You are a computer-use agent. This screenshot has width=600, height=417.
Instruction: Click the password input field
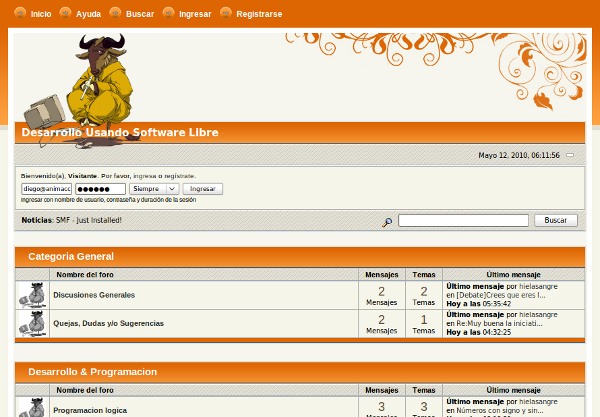pos(100,189)
